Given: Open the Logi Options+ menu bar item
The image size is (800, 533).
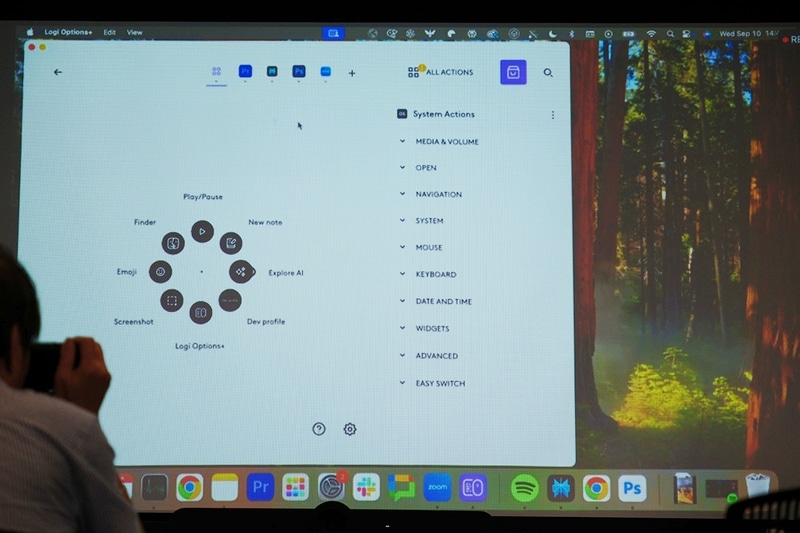Looking at the screenshot, I should [x=68, y=32].
